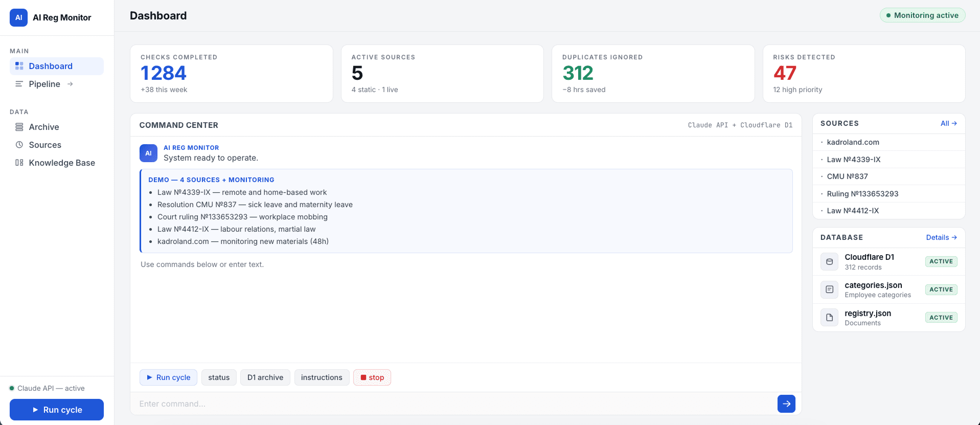Click the registry.json document icon
Image resolution: width=980 pixels, height=425 pixels.
tap(829, 318)
